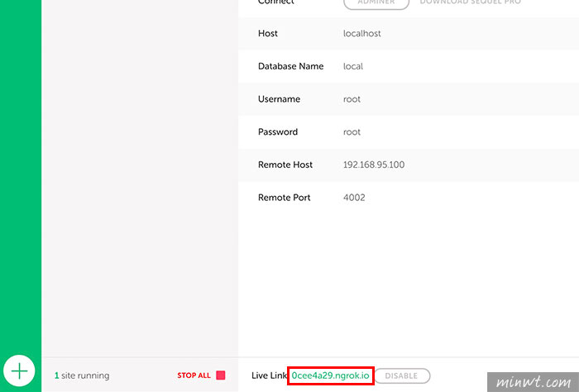Click Download Sequel Pro button

pos(471,2)
